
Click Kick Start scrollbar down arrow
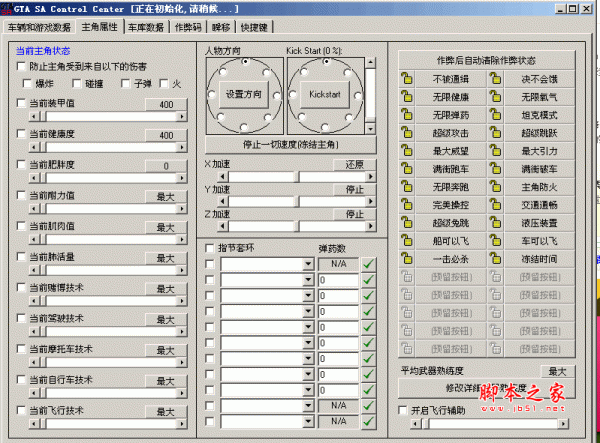click(370, 129)
